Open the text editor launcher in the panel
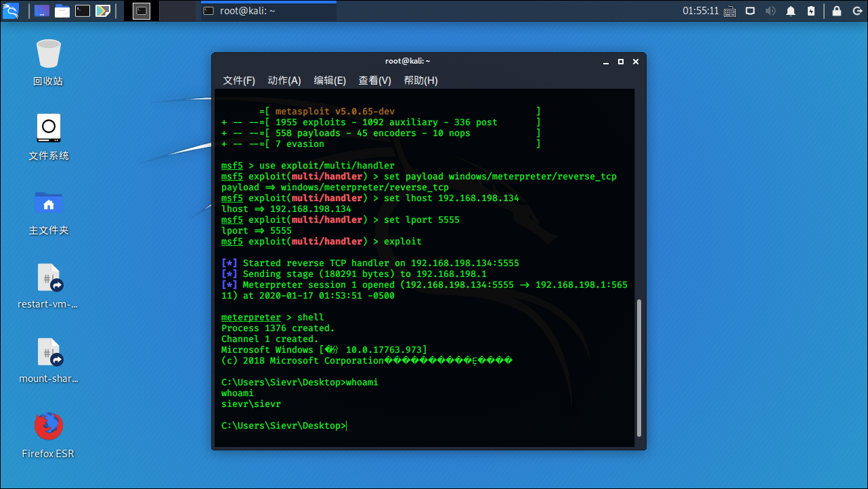The width and height of the screenshot is (868, 489). coord(103,11)
